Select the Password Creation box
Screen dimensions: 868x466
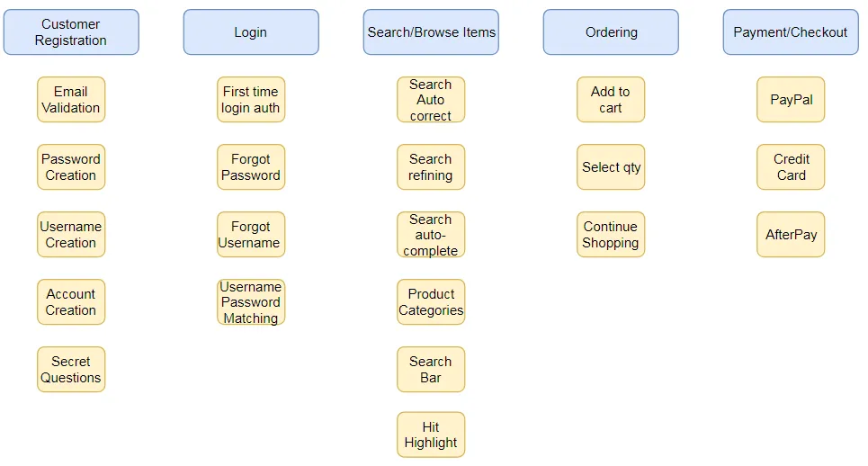click(71, 167)
